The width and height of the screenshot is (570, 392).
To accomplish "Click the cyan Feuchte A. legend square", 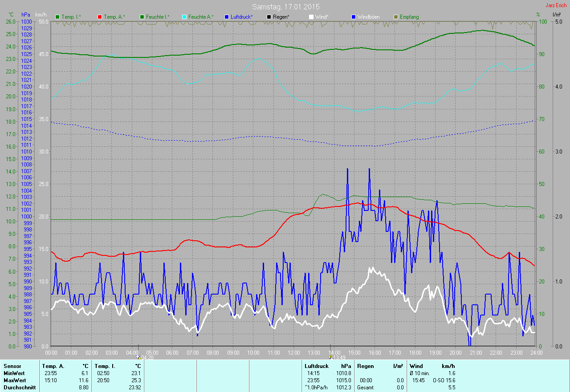I will coord(184,17).
